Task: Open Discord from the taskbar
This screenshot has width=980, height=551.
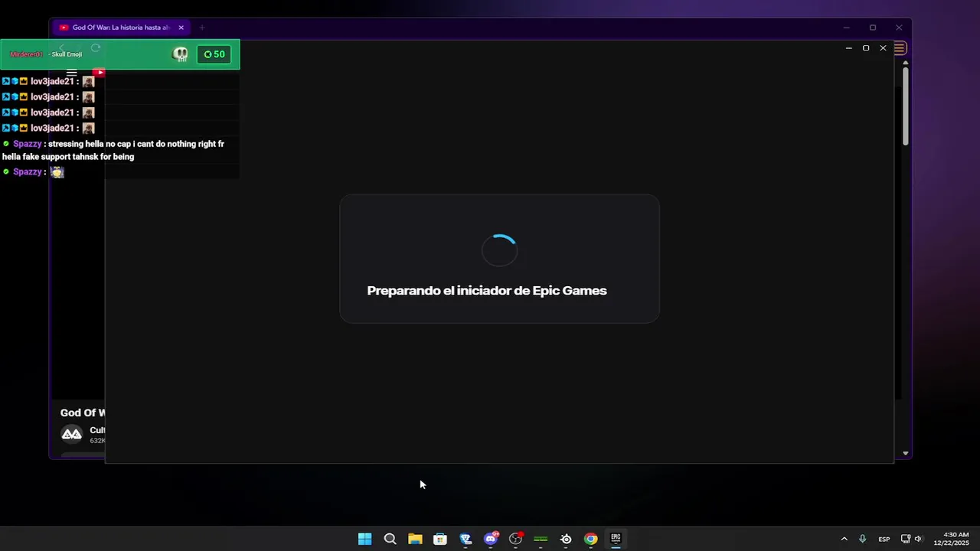Action: tap(491, 539)
